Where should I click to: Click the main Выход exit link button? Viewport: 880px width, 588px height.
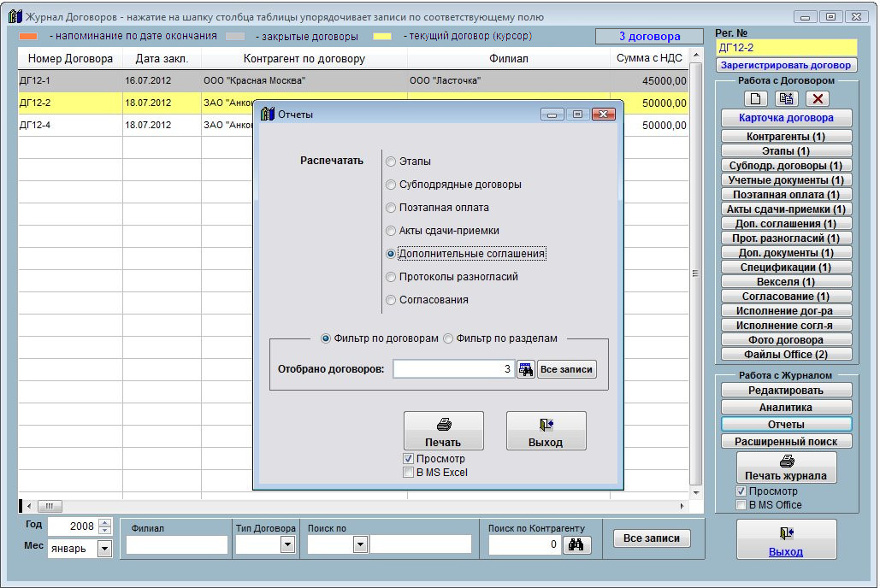(786, 540)
